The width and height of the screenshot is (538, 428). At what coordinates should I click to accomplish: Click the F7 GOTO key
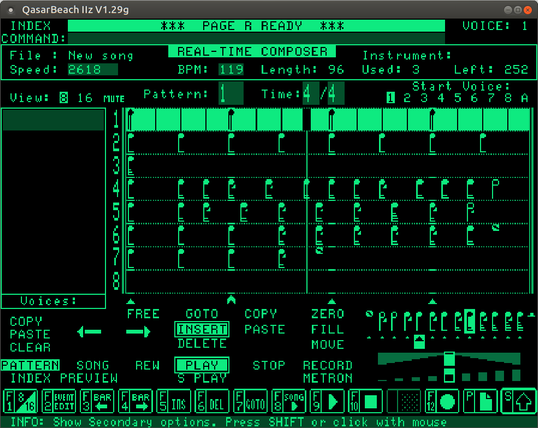[x=250, y=401]
